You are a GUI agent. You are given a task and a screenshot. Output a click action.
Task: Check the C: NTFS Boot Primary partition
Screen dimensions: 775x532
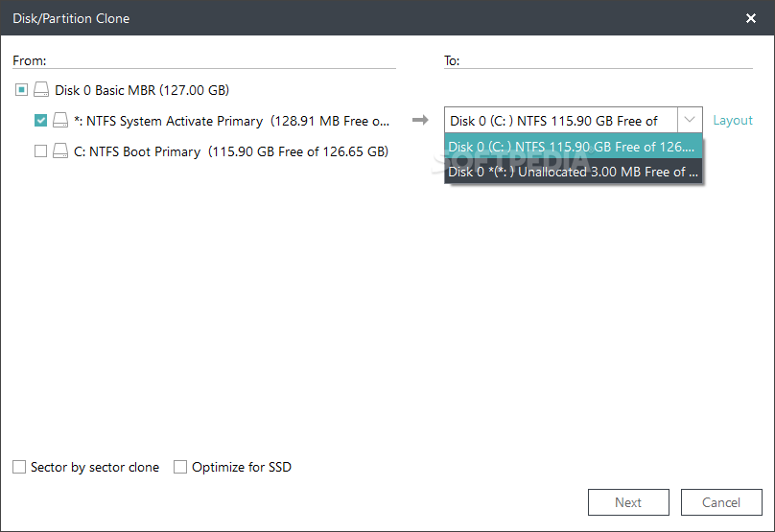click(40, 151)
